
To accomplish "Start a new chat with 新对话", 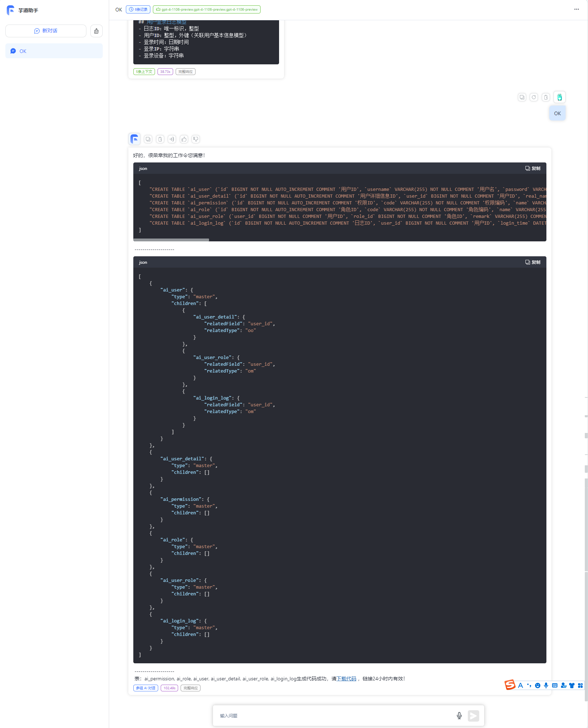I will [x=46, y=31].
